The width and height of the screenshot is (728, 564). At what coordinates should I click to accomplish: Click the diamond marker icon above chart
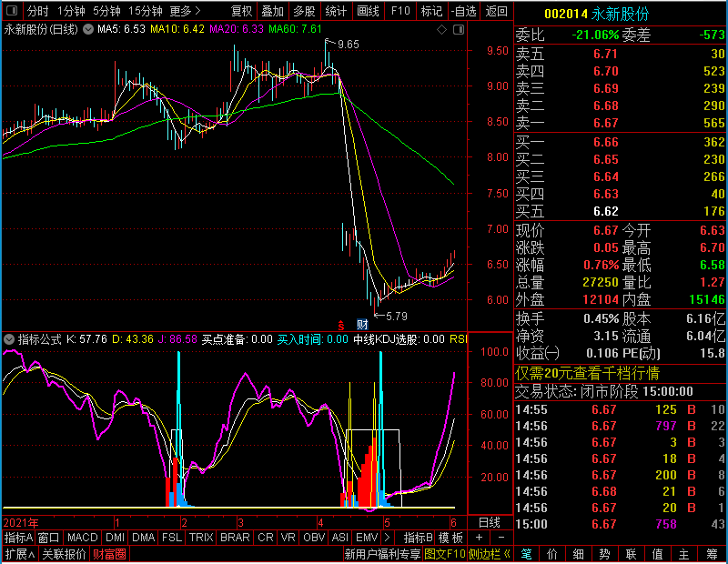point(441,30)
